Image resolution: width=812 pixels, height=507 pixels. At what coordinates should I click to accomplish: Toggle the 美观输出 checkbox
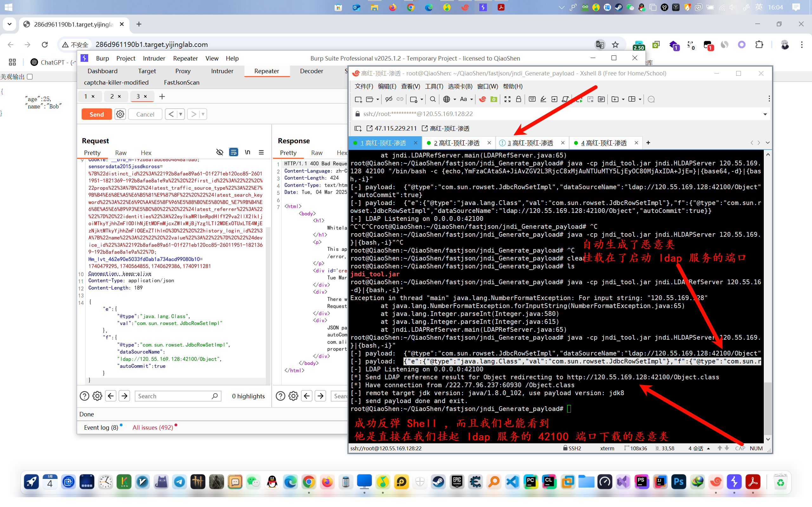[30, 77]
